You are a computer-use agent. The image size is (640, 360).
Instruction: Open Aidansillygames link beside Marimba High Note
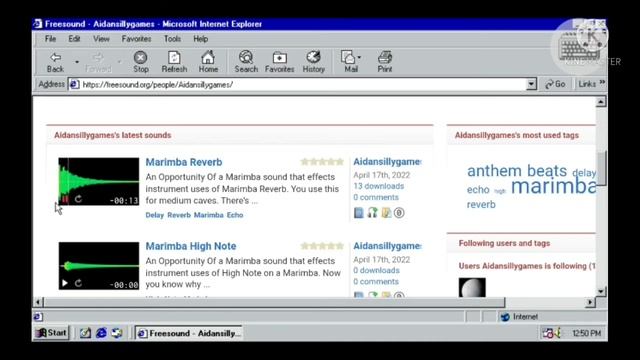point(387,246)
